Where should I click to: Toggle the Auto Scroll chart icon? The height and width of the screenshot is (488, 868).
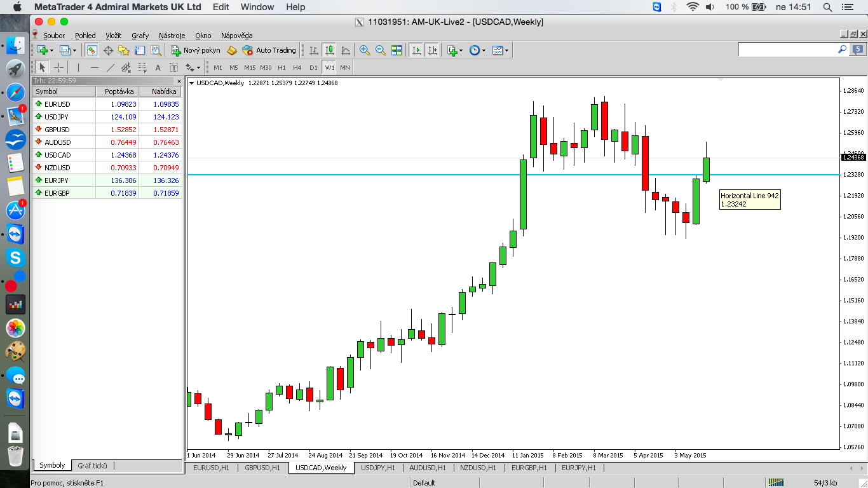pos(416,50)
